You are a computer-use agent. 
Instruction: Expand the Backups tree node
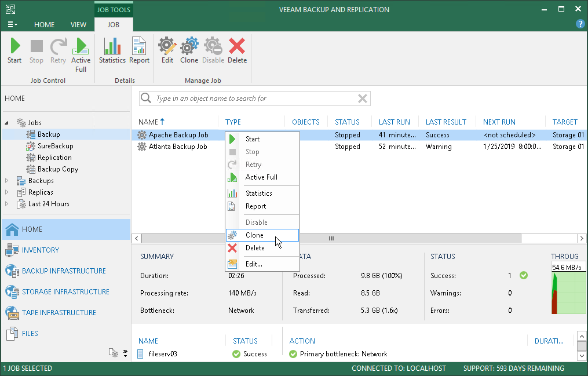click(x=7, y=181)
